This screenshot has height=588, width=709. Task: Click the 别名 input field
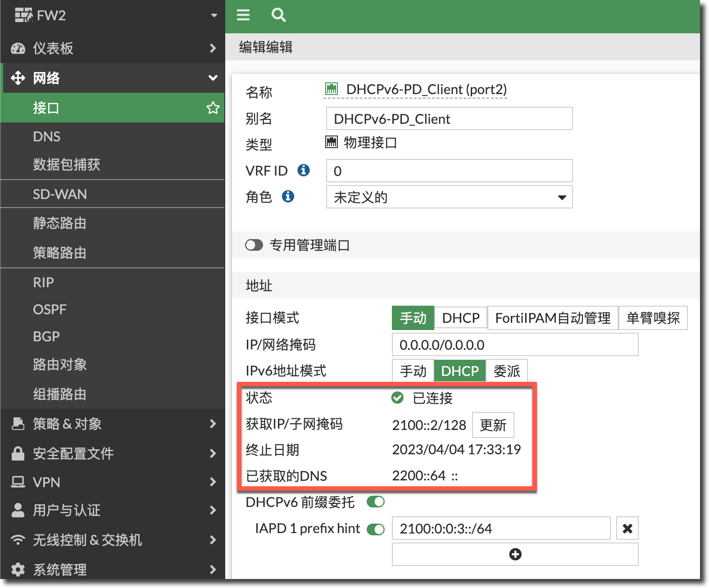(x=449, y=119)
